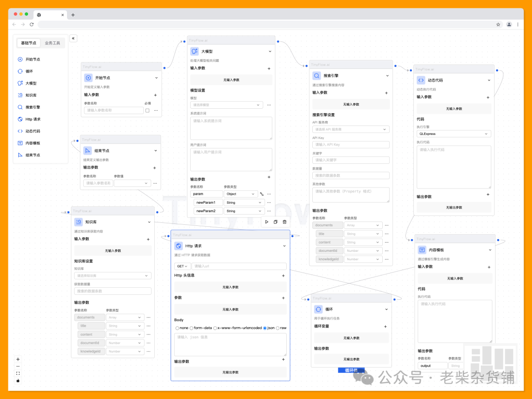Duplicate the Http 请求 node with copy icon

275,222
